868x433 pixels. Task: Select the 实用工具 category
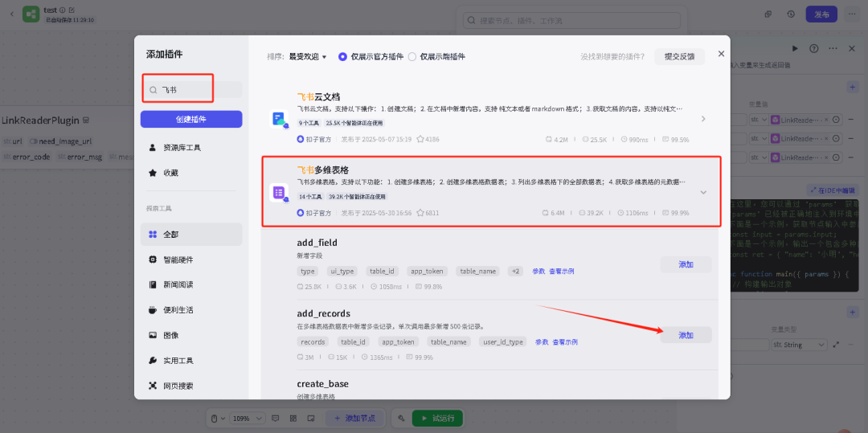tap(191, 361)
